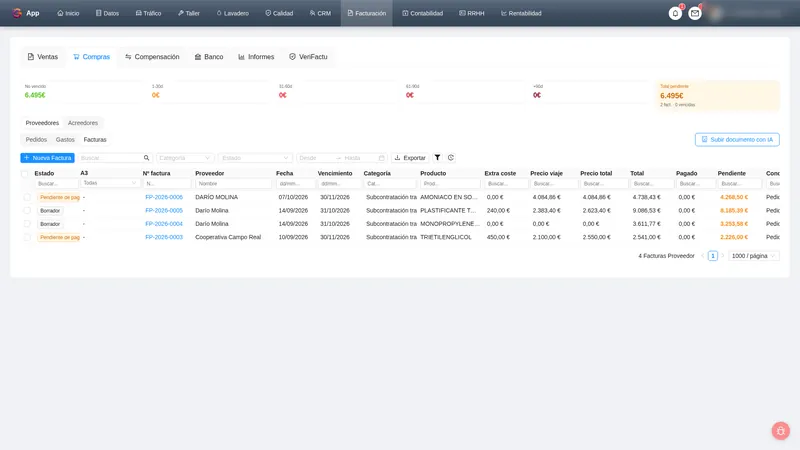800x450 pixels.
Task: Open the Inicio menu
Action: 68,13
